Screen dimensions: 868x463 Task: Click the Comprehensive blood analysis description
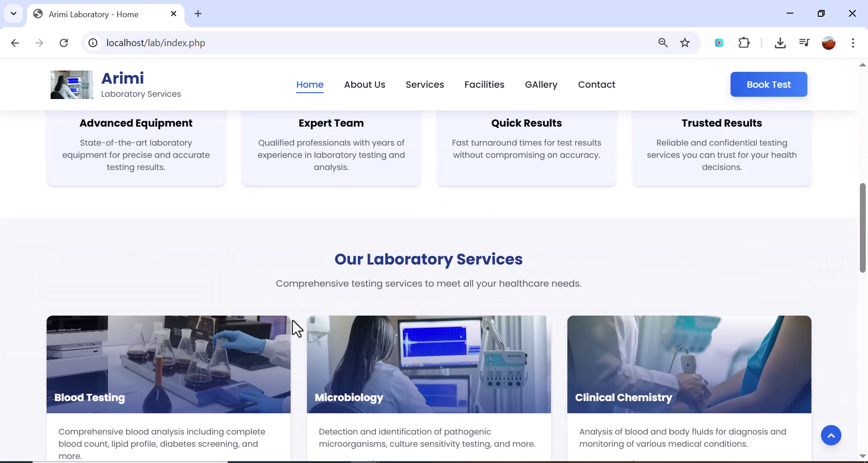[x=162, y=444]
